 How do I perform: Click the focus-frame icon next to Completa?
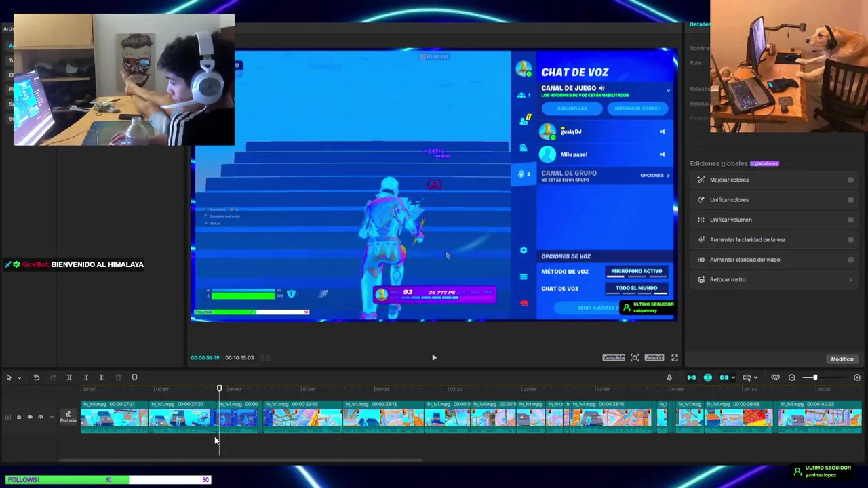point(635,358)
